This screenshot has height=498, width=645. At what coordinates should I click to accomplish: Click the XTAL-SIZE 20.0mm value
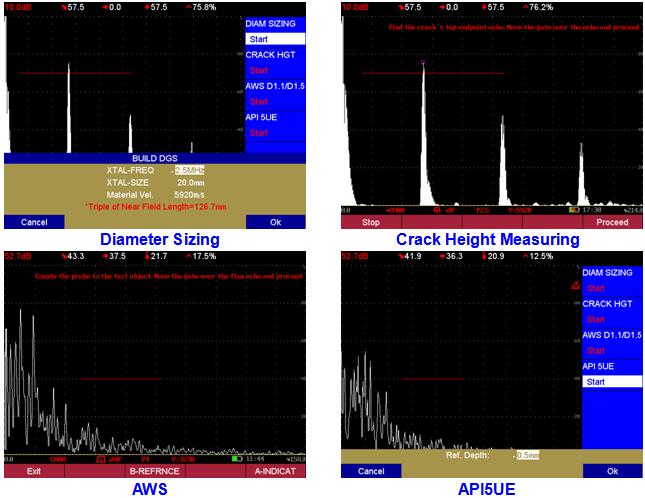pyautogui.click(x=190, y=183)
